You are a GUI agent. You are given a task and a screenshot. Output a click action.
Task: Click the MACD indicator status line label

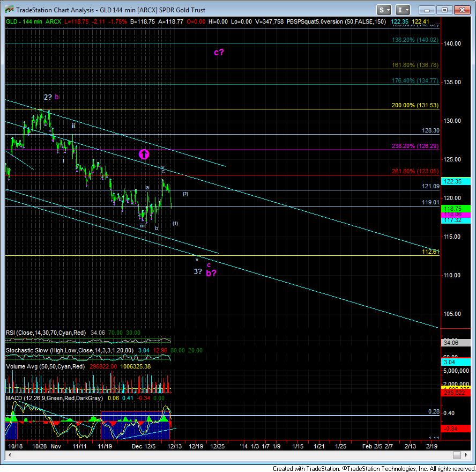coord(54,398)
